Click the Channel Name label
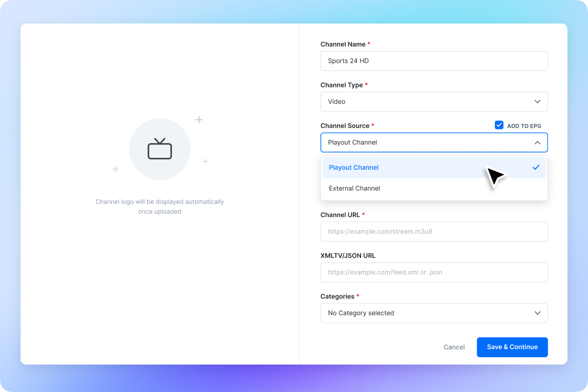Image resolution: width=588 pixels, height=392 pixels. click(x=343, y=44)
